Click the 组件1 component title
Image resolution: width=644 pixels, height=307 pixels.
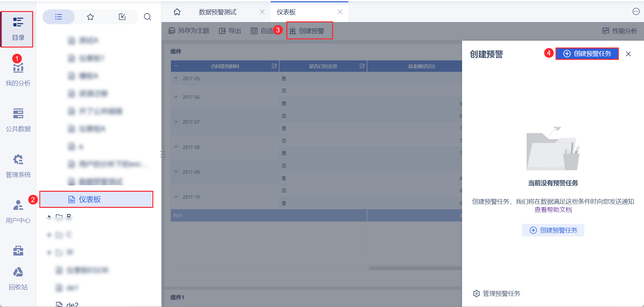(177, 297)
